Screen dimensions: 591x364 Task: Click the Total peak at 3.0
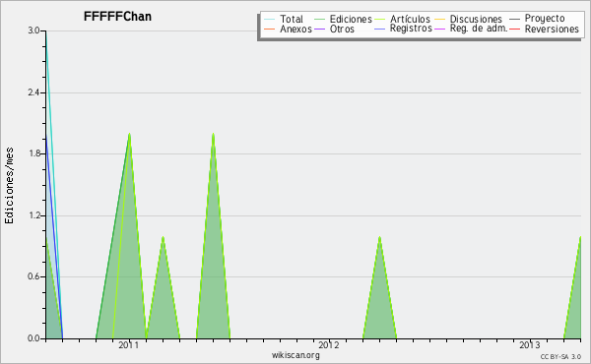click(x=46, y=31)
